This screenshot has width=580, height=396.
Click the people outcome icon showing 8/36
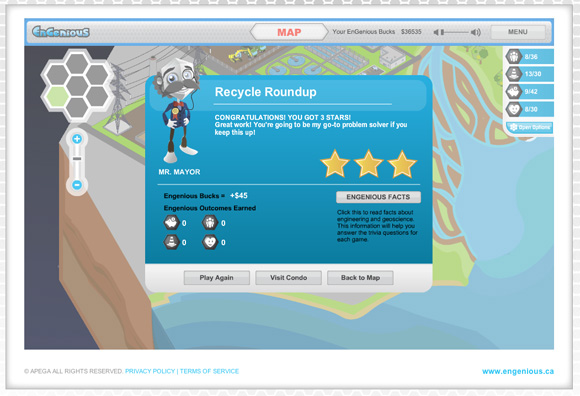coord(514,57)
